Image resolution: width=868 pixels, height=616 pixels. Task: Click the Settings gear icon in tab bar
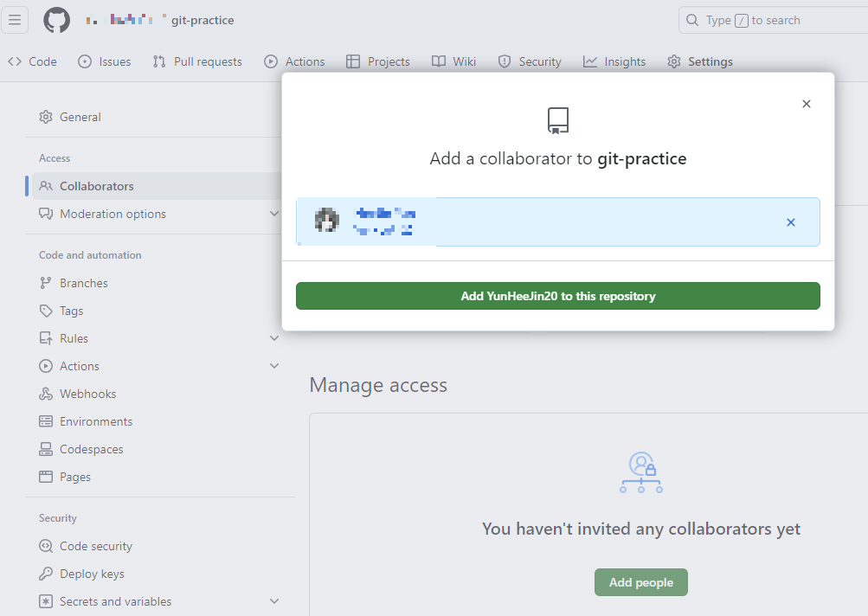673,61
